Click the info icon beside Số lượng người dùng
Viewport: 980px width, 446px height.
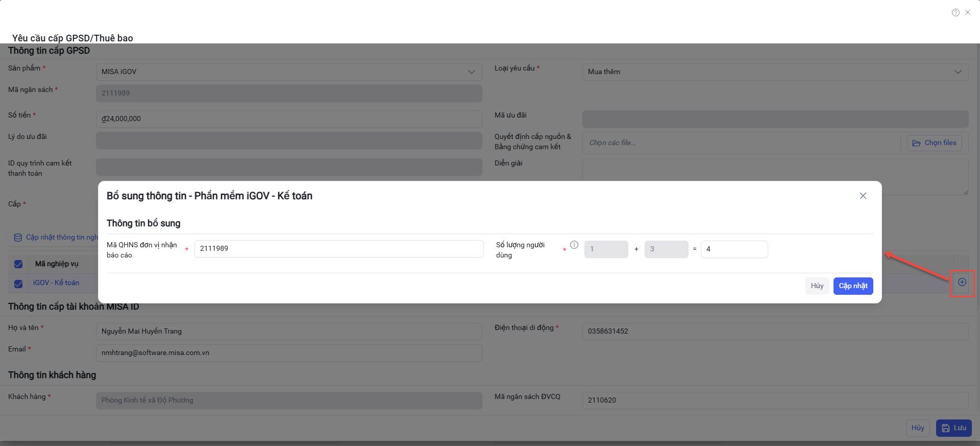[x=574, y=245]
